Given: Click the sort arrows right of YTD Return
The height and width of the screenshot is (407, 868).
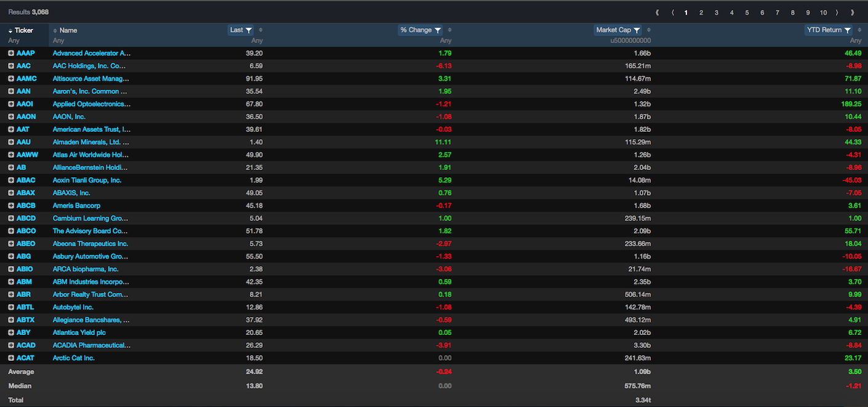Looking at the screenshot, I should [x=859, y=30].
